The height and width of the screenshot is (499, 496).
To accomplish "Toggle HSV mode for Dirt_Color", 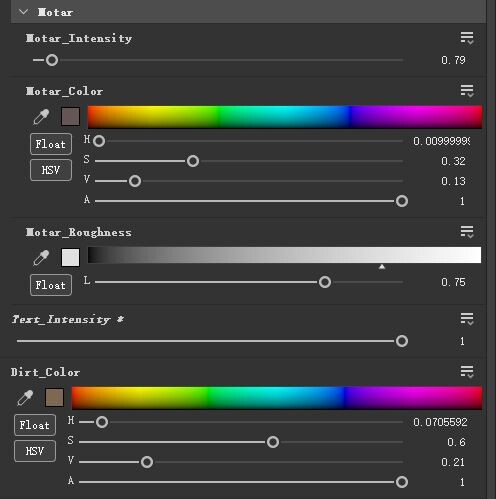I will point(35,451).
